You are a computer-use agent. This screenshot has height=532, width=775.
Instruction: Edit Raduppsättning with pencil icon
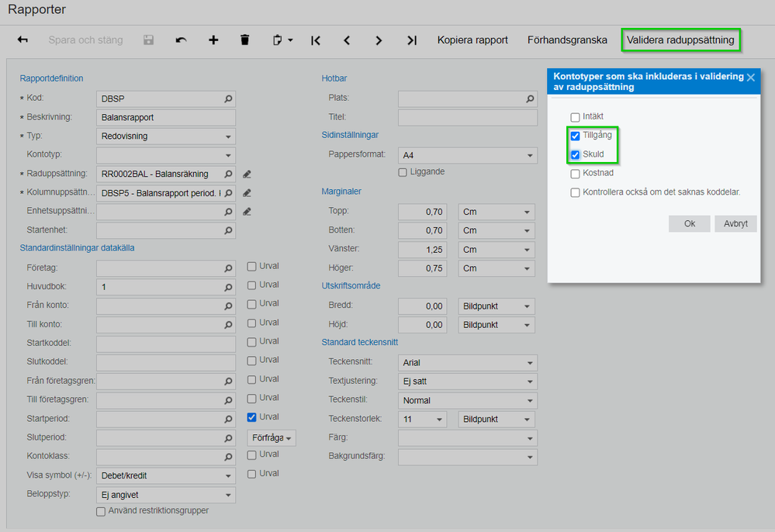point(247,174)
